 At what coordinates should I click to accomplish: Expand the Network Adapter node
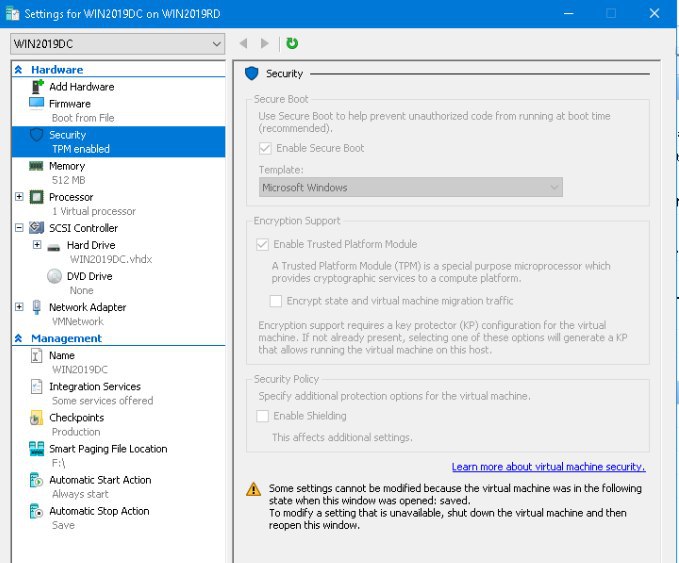19,307
